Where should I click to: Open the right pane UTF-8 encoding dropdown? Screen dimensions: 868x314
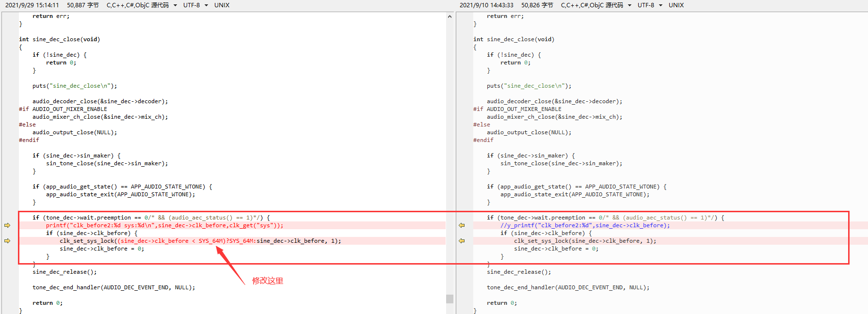click(650, 5)
